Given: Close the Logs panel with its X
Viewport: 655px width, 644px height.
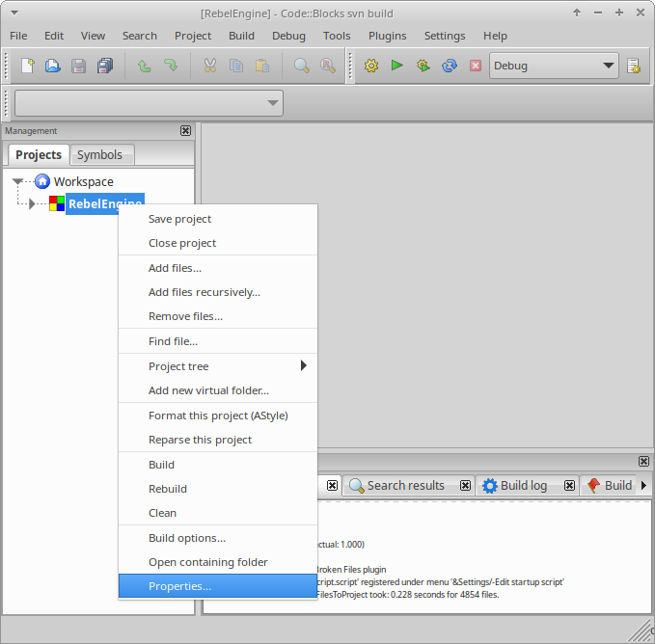Looking at the screenshot, I should (x=643, y=461).
